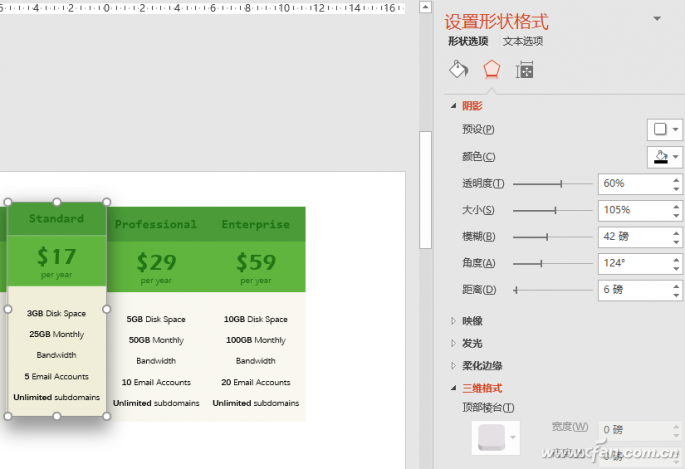Switch to 形状选项 tab
Viewport: 685px width, 469px height.
tap(468, 41)
